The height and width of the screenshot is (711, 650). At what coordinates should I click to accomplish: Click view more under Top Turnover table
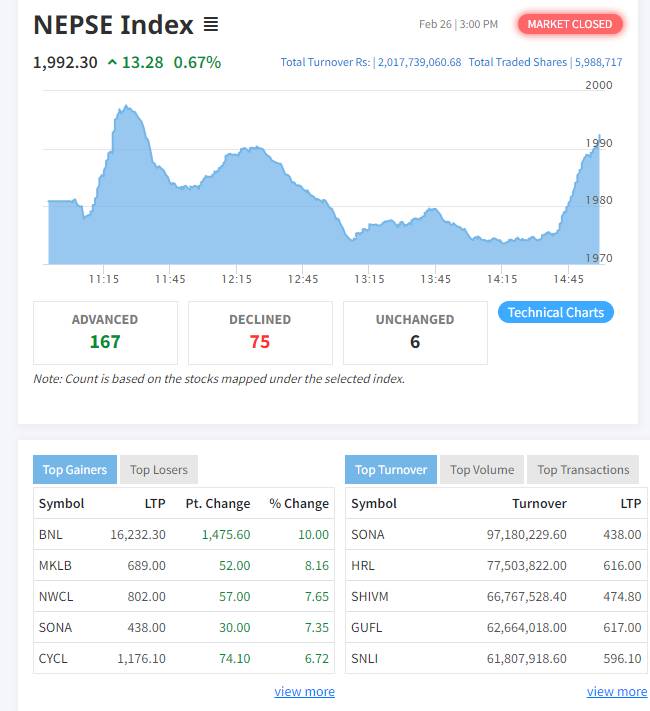coord(616,691)
